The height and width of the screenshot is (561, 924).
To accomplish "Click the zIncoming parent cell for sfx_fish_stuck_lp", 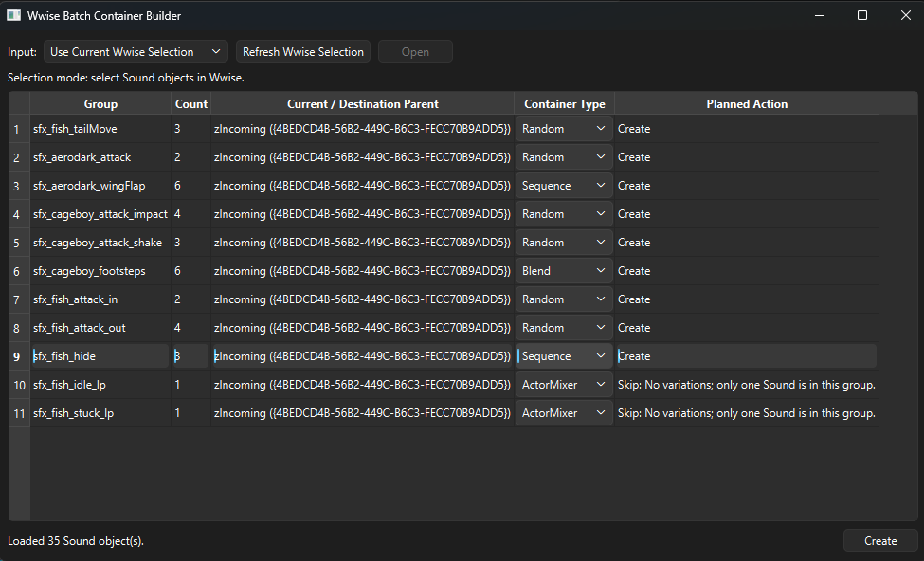I will pos(362,412).
